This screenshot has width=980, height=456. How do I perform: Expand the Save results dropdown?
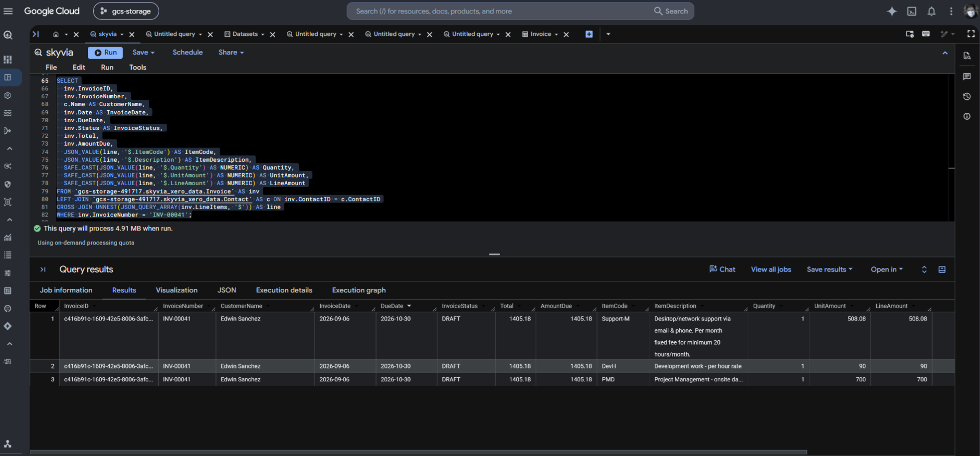click(829, 269)
